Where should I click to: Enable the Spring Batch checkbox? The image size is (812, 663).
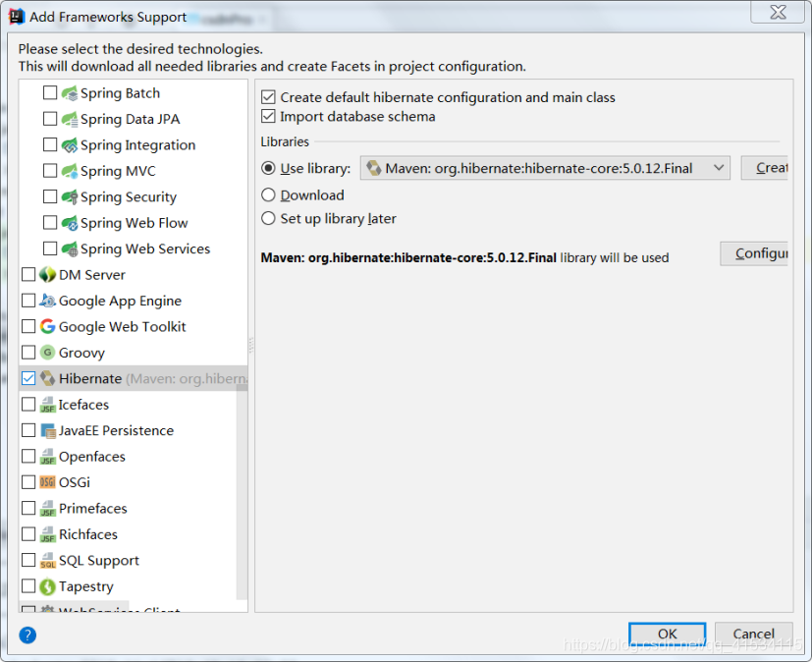(50, 92)
